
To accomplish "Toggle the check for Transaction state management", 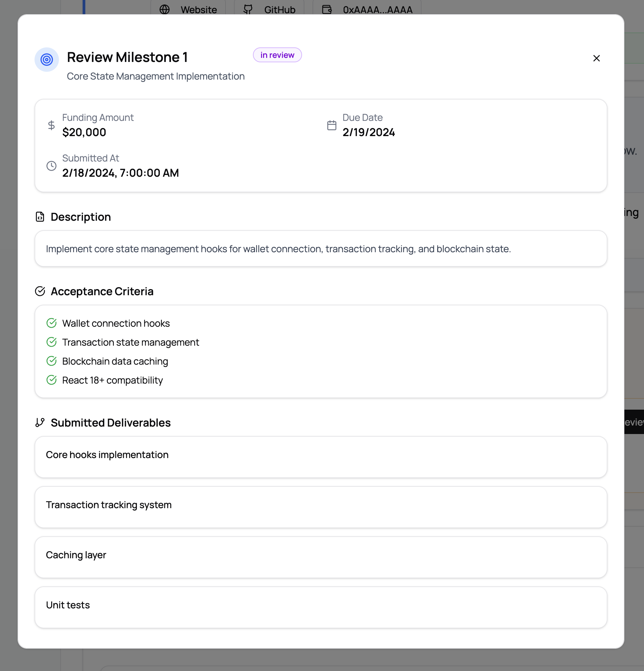I will (52, 342).
